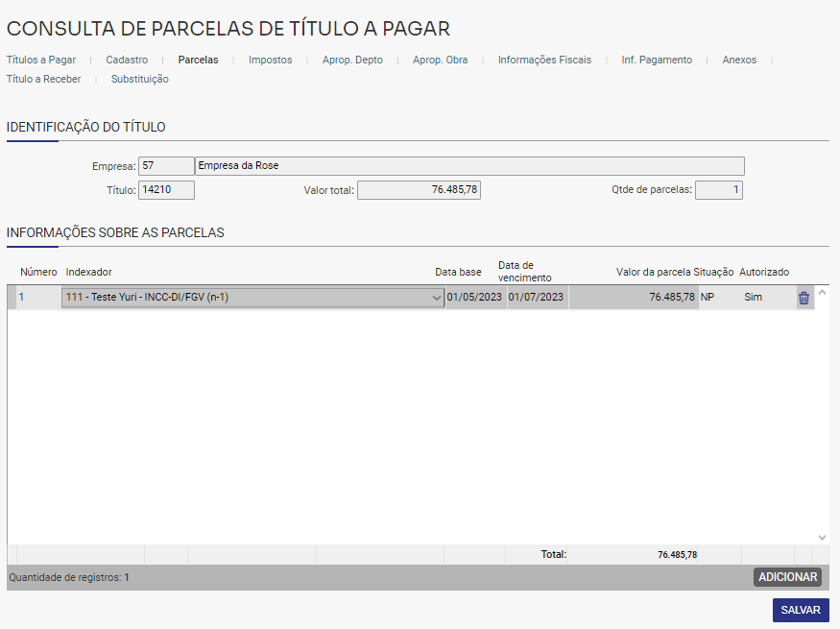Image resolution: width=840 pixels, height=629 pixels.
Task: Click the scroll up arrow of grid
Action: [822, 293]
